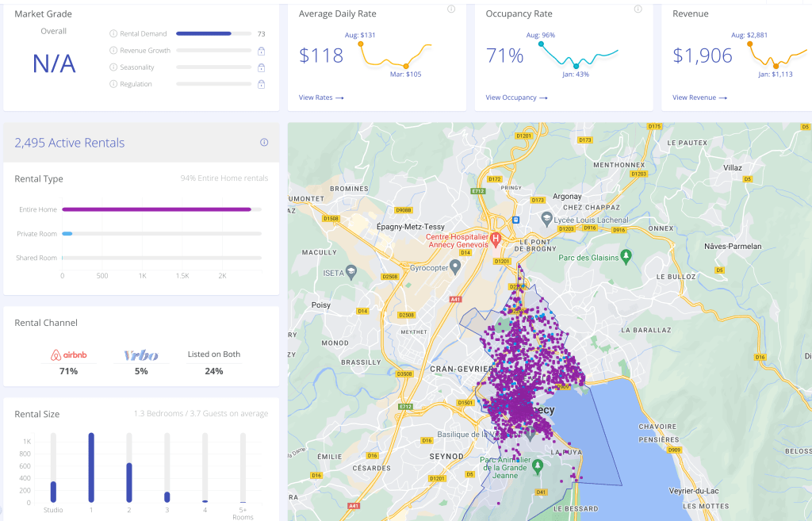Select the Gyrocopter map pin
The image size is (812, 521).
point(455,265)
